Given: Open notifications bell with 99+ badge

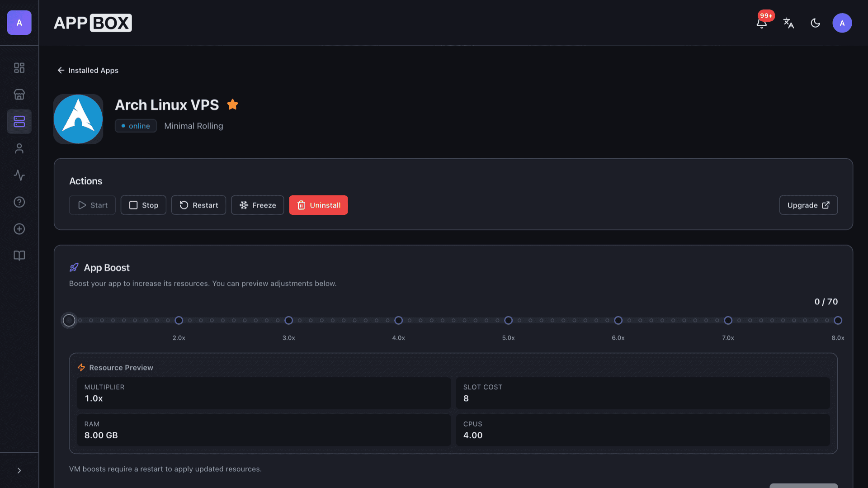Looking at the screenshot, I should click(x=762, y=23).
